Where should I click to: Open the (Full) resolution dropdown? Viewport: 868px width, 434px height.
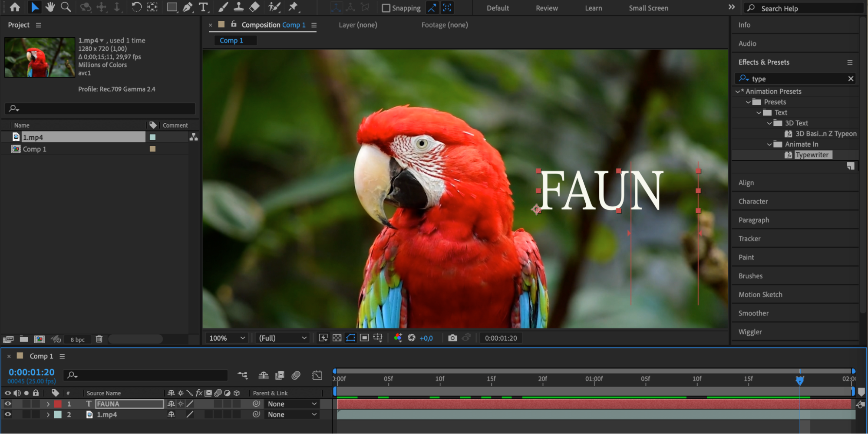click(x=283, y=338)
